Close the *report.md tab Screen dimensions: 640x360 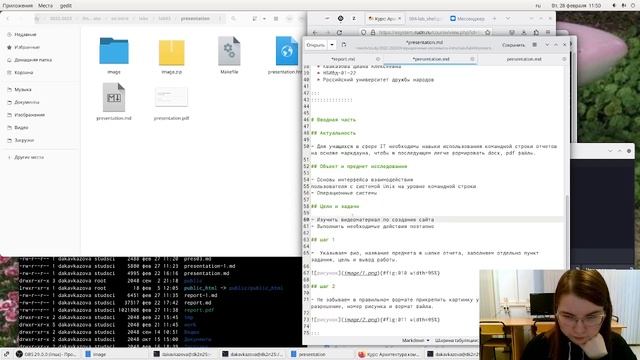coord(378,59)
